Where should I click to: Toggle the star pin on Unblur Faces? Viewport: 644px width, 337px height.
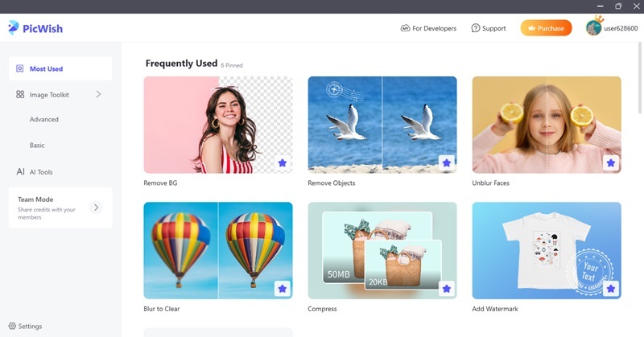click(x=611, y=163)
